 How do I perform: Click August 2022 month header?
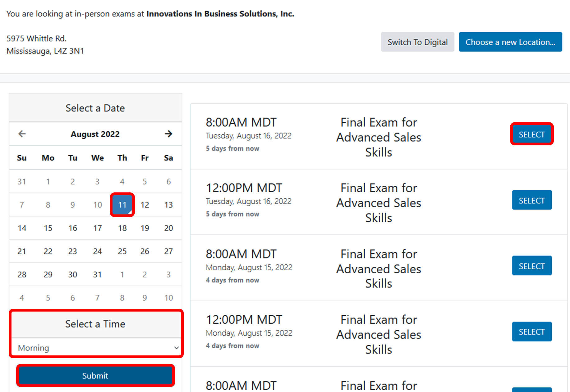pyautogui.click(x=95, y=134)
